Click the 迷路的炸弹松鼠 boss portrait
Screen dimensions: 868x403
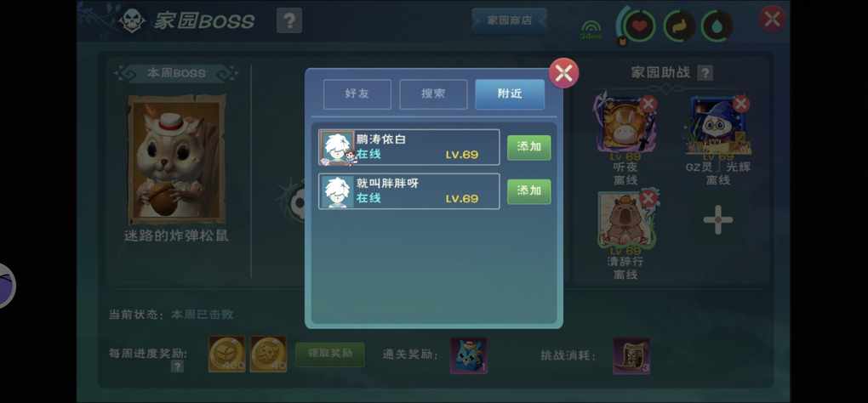pos(177,159)
